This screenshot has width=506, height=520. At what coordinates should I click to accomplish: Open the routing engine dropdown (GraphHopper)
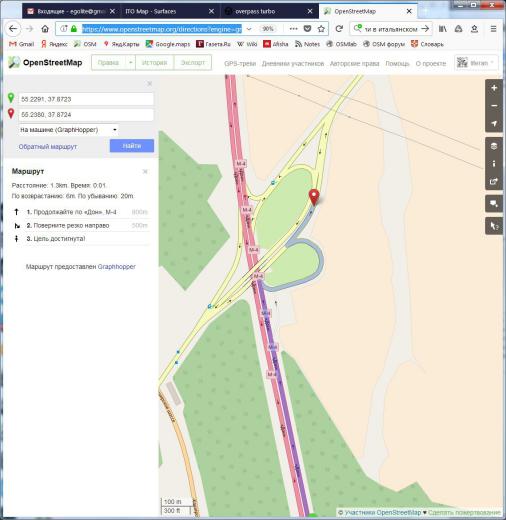68,130
